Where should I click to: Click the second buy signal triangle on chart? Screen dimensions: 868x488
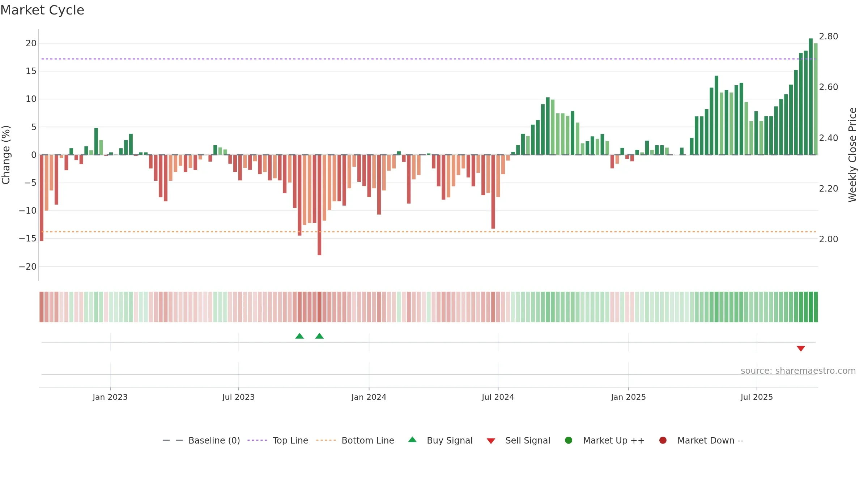tap(319, 336)
